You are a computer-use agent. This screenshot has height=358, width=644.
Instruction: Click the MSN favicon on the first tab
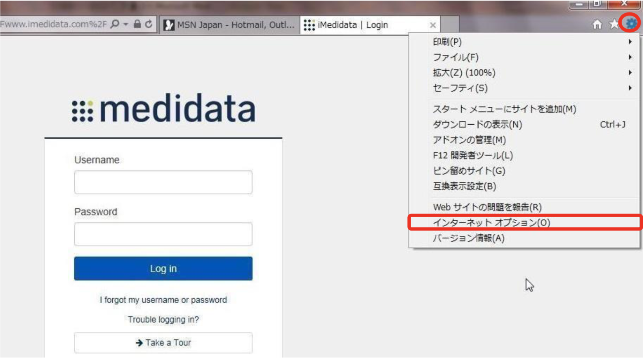point(169,24)
